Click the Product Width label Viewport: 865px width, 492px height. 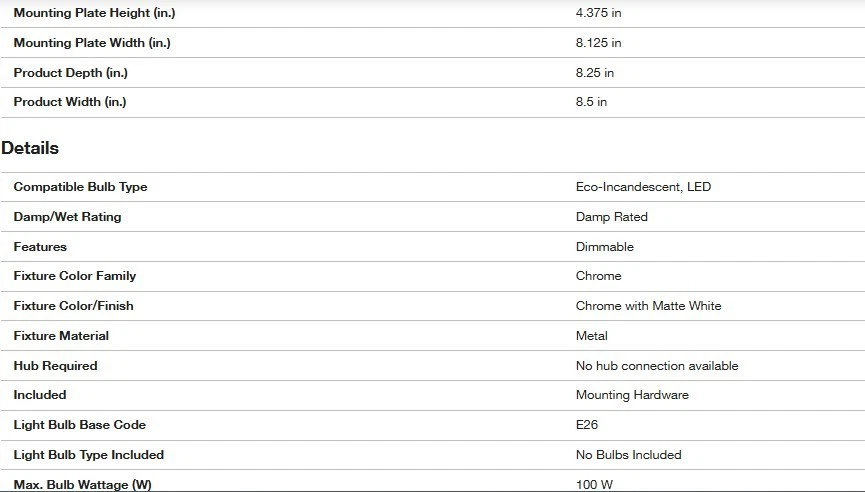click(70, 102)
